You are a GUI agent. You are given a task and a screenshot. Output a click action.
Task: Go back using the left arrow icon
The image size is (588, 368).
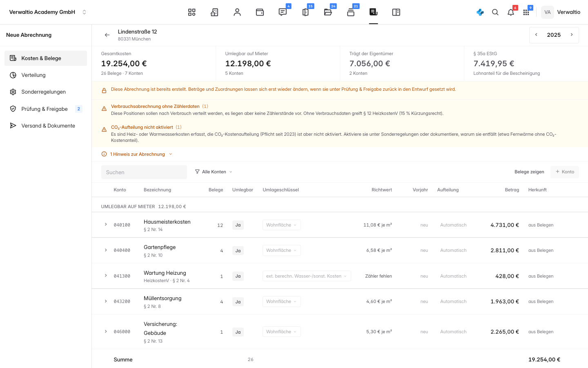coord(107,35)
